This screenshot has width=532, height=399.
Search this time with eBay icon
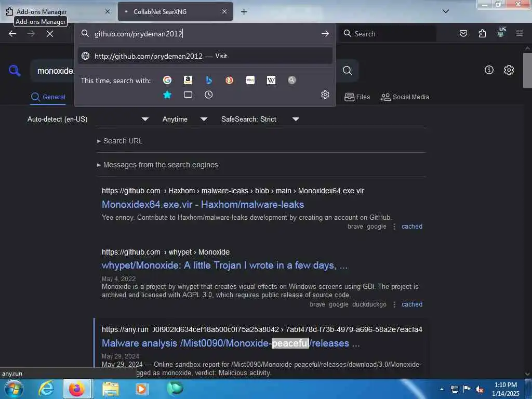250,80
